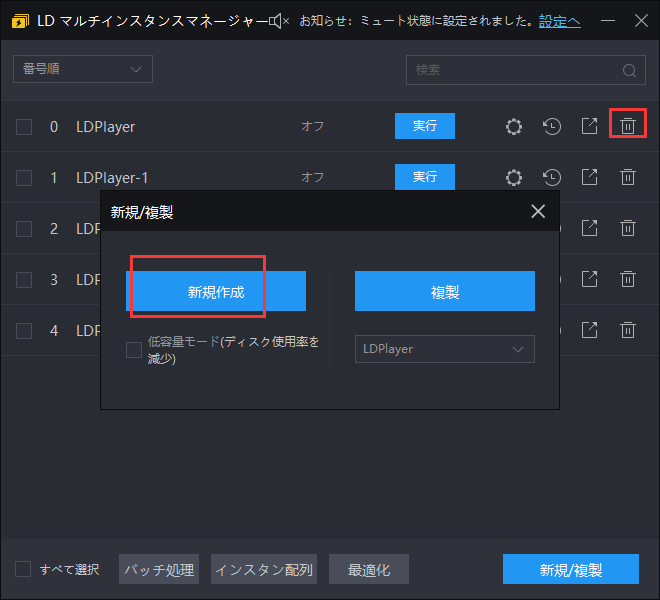Viewport: 660px width, 600px height.
Task: Open backup/restore for LDPlayer instance 0
Action: coord(552,126)
